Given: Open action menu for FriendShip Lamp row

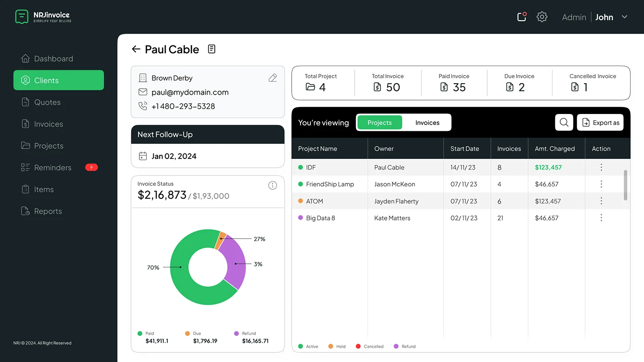Looking at the screenshot, I should point(601,184).
